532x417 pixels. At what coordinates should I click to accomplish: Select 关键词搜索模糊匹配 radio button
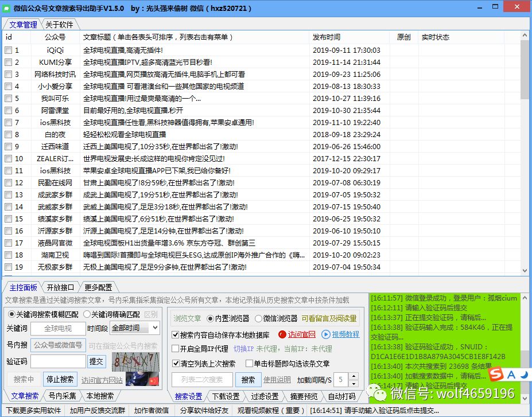click(11, 314)
